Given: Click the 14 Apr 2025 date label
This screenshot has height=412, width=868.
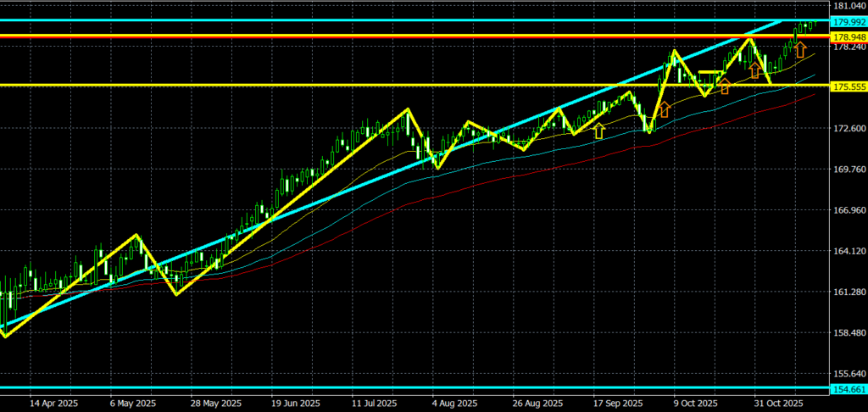Looking at the screenshot, I should tap(53, 404).
